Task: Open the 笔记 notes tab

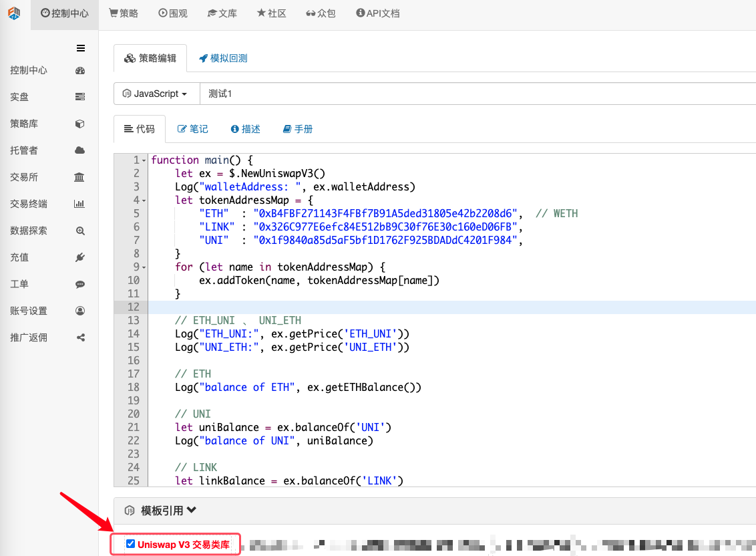Action: point(192,128)
